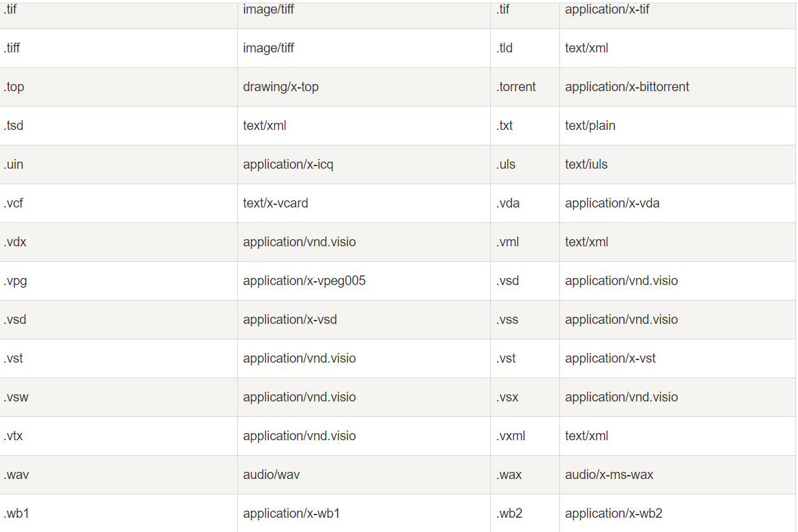Click the application/x-wb1 cell
Image resolution: width=798 pixels, height=532 pixels.
pyautogui.click(x=364, y=513)
